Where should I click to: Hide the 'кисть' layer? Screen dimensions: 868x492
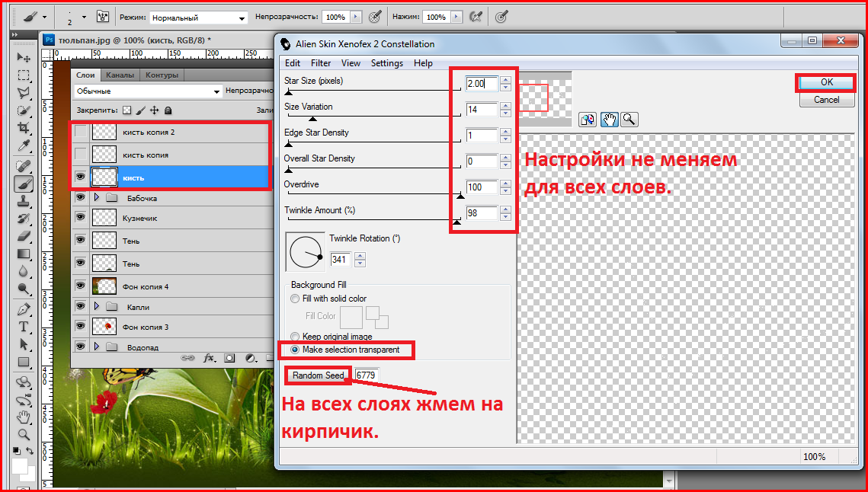click(x=81, y=177)
